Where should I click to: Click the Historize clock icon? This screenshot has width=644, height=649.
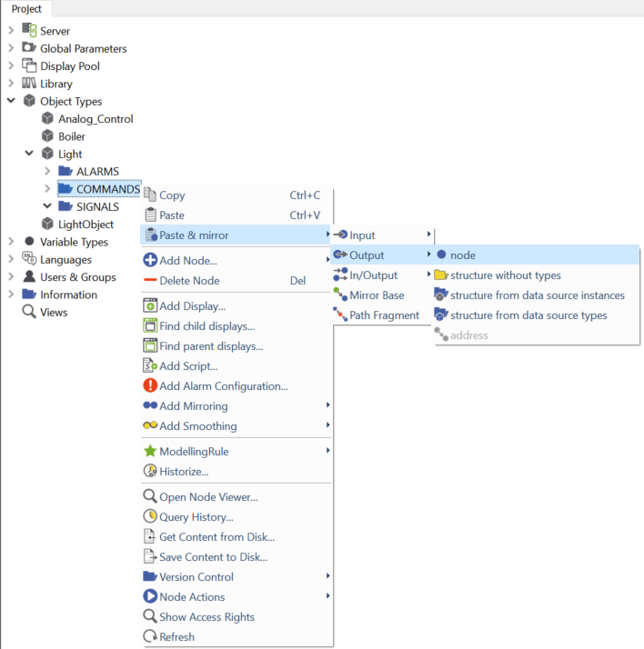(x=150, y=472)
